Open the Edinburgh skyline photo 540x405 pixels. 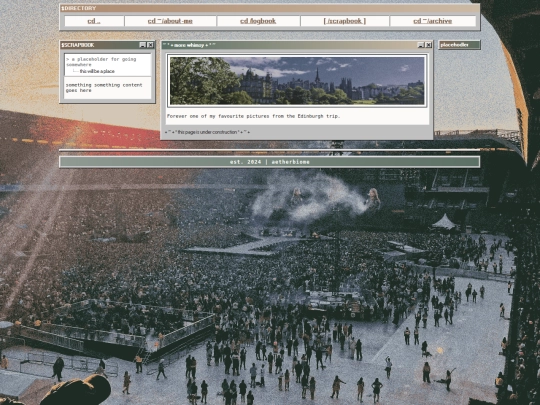pos(297,81)
